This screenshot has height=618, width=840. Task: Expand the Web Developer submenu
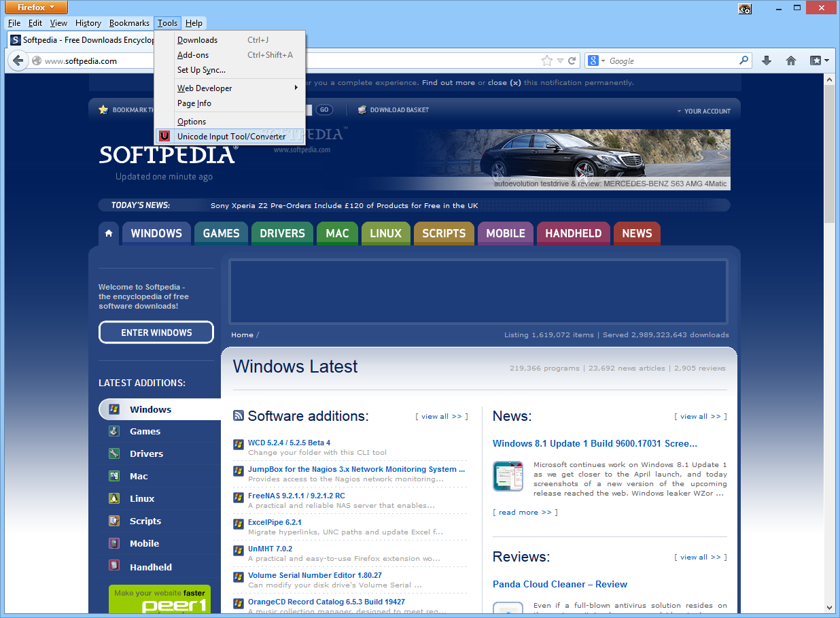[230, 88]
